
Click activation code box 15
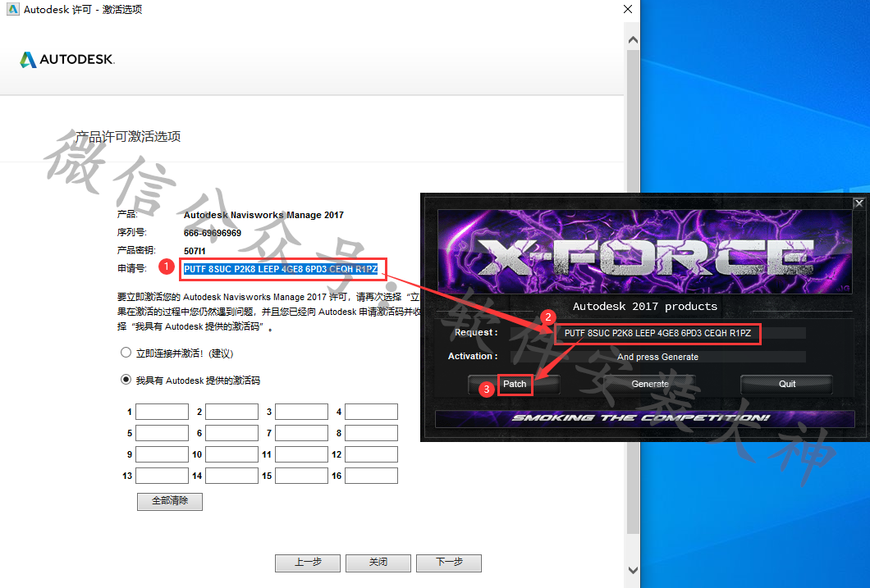[x=302, y=476]
